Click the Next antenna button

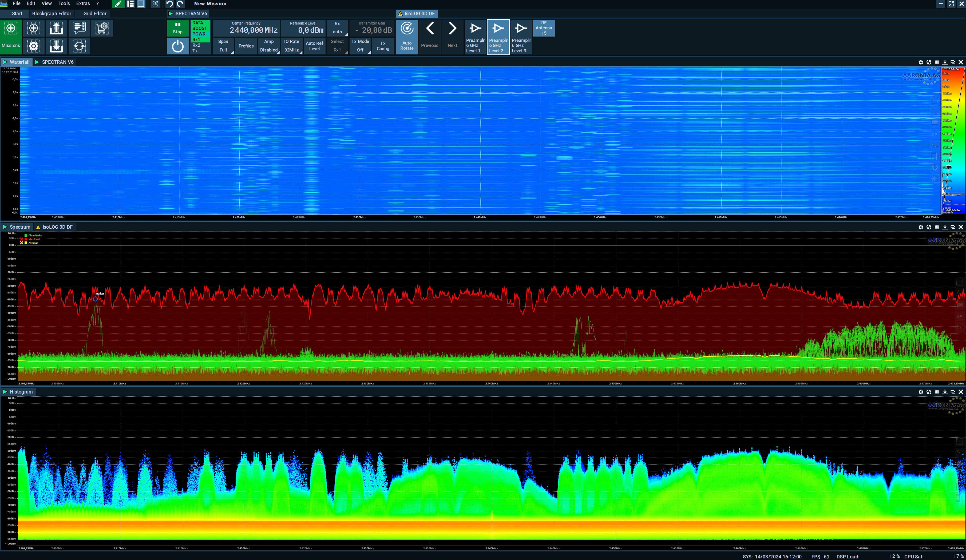point(452,37)
